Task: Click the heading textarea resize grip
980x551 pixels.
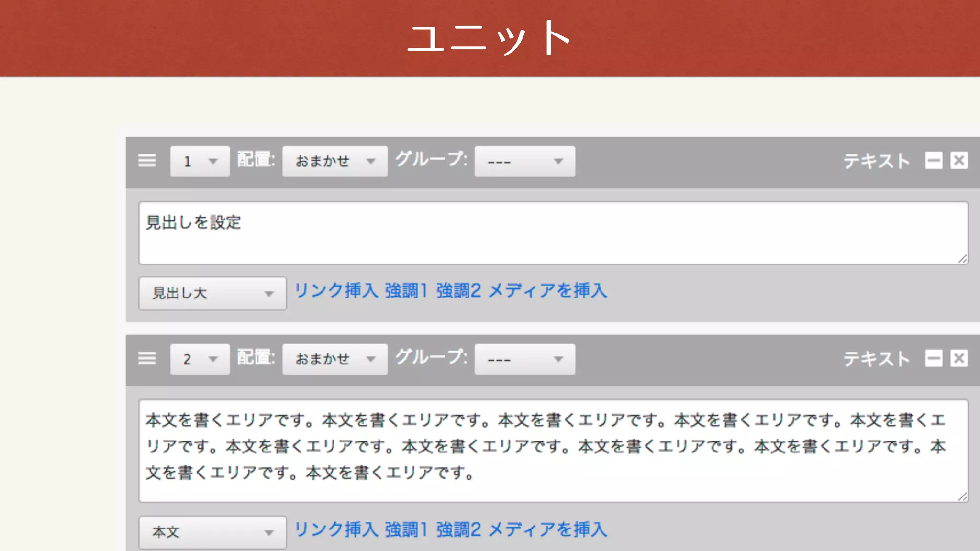Action: click(963, 259)
